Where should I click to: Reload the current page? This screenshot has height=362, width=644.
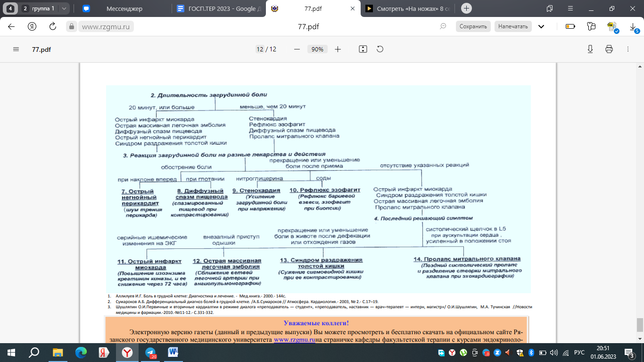[x=53, y=26]
